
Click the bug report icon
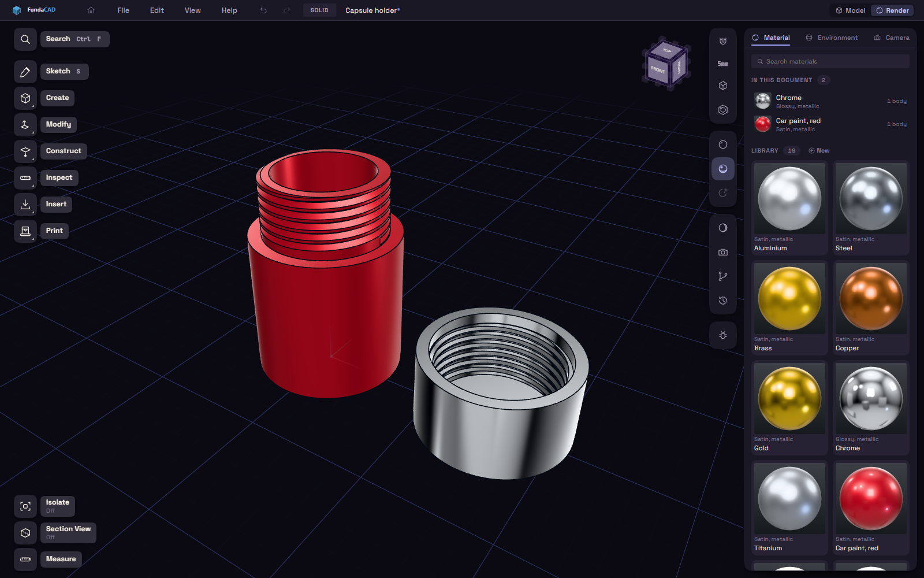723,335
